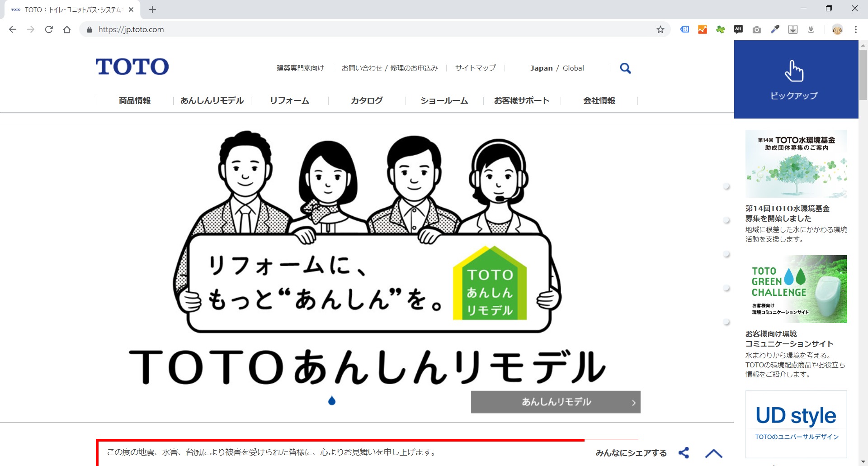Viewport: 868px width, 466px height.
Task: Open 第14回TOTO水環境基金 募集を開始しました link
Action: click(788, 214)
